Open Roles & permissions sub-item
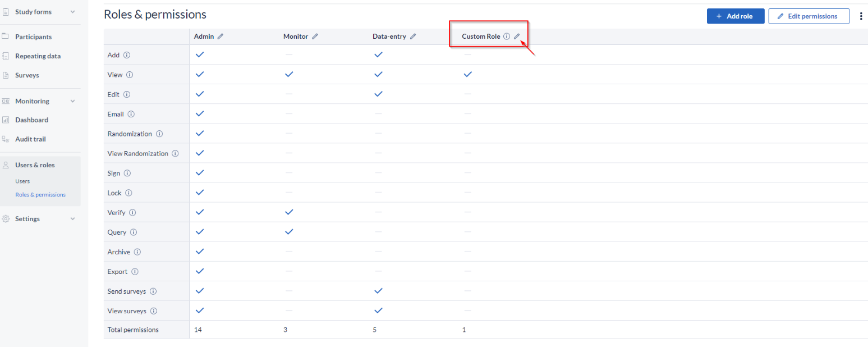Viewport: 868px width, 347px height. (x=40, y=195)
